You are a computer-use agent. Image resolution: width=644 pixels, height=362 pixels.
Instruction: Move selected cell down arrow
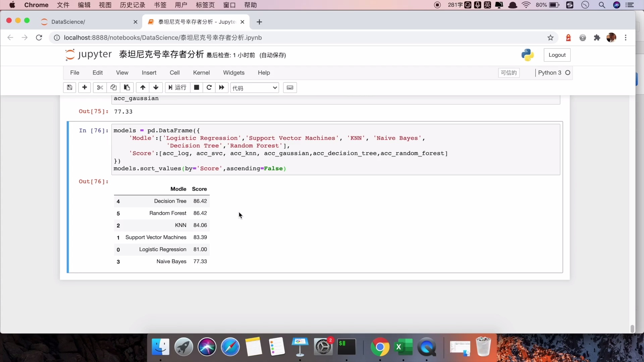[156, 87]
